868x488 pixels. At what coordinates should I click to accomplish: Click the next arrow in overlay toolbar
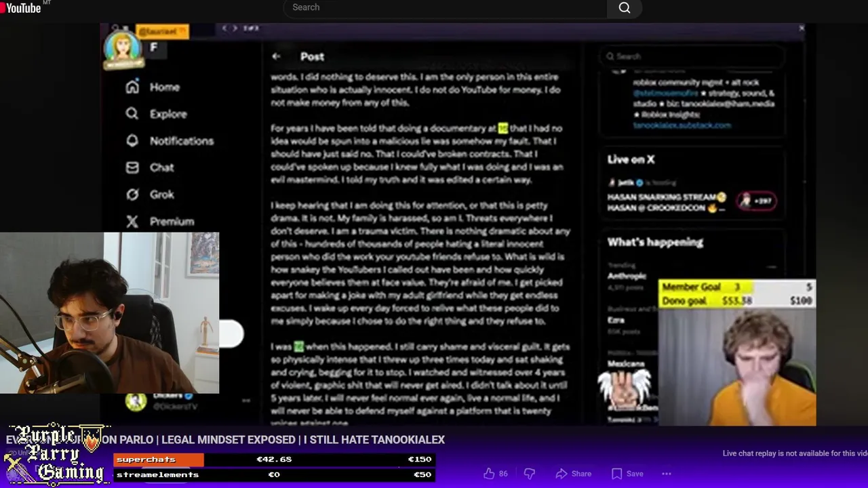click(235, 28)
